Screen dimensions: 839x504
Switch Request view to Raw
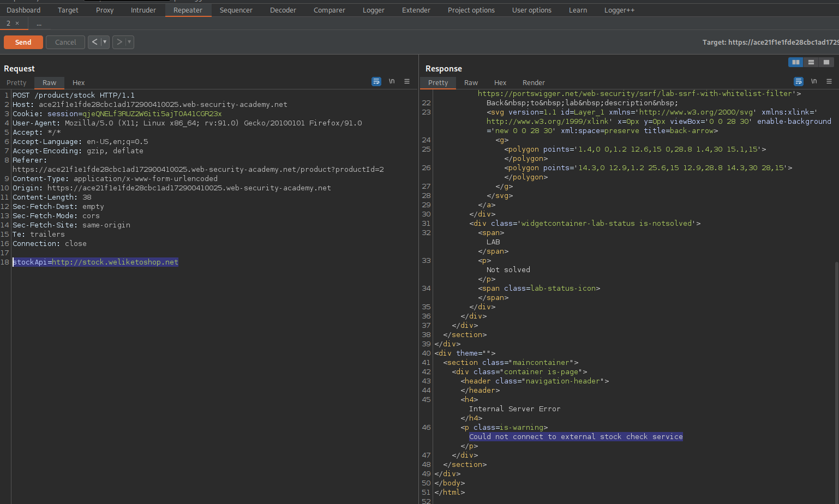pos(50,83)
